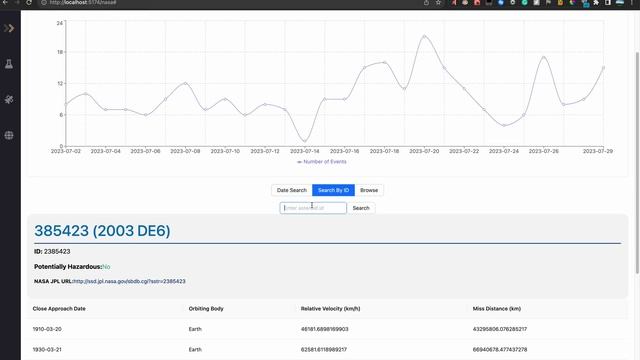Image resolution: width=640 pixels, height=360 pixels.
Task: Select the Search By ID tab
Action: 333,190
